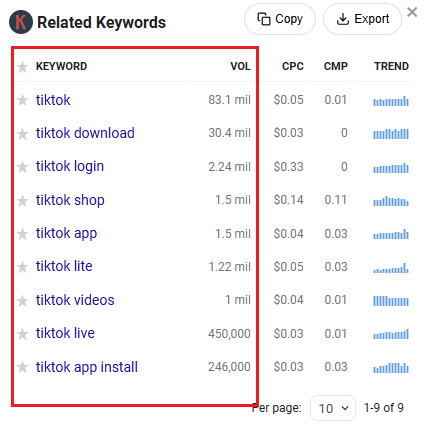Star the 'tiktok lite' keyword
Screen dimensions: 432x433
[23, 267]
